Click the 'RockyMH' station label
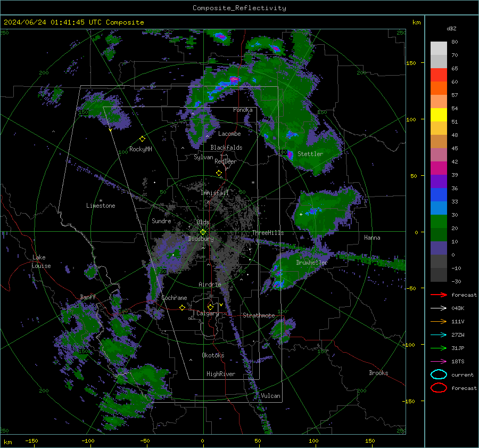Screen dimensions: 479x448 tap(141, 149)
